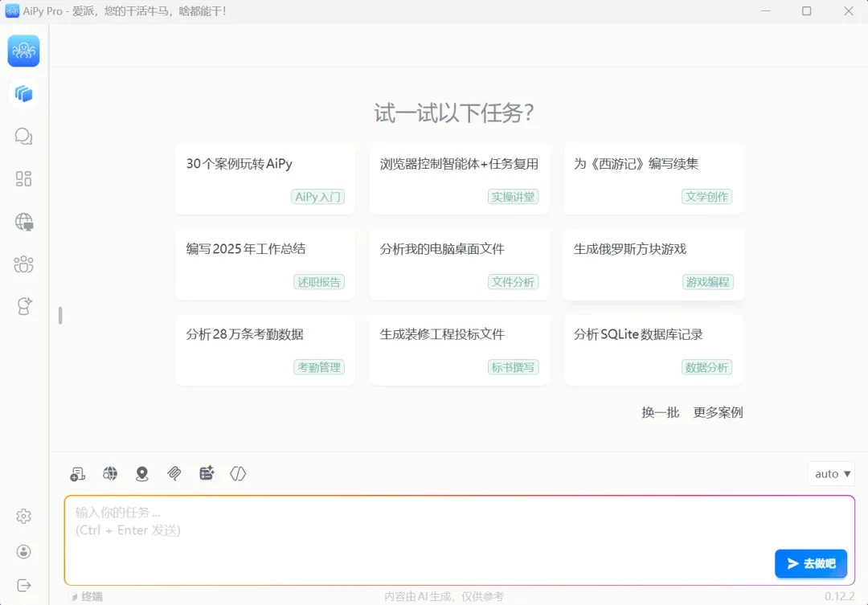The height and width of the screenshot is (605, 868).
Task: Select the 分析SQLite数据库记录 card
Action: pyautogui.click(x=653, y=350)
